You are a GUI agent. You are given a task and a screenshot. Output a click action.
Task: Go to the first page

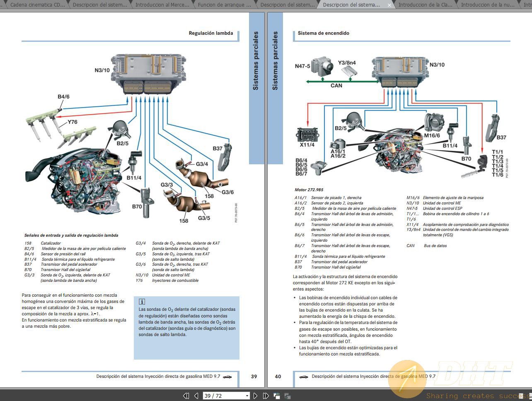(x=186, y=396)
